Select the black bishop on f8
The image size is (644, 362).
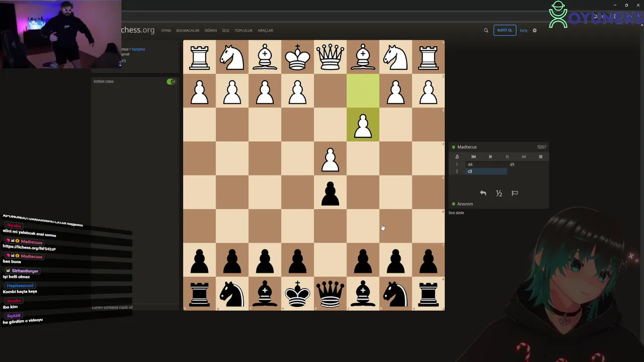[x=265, y=293]
